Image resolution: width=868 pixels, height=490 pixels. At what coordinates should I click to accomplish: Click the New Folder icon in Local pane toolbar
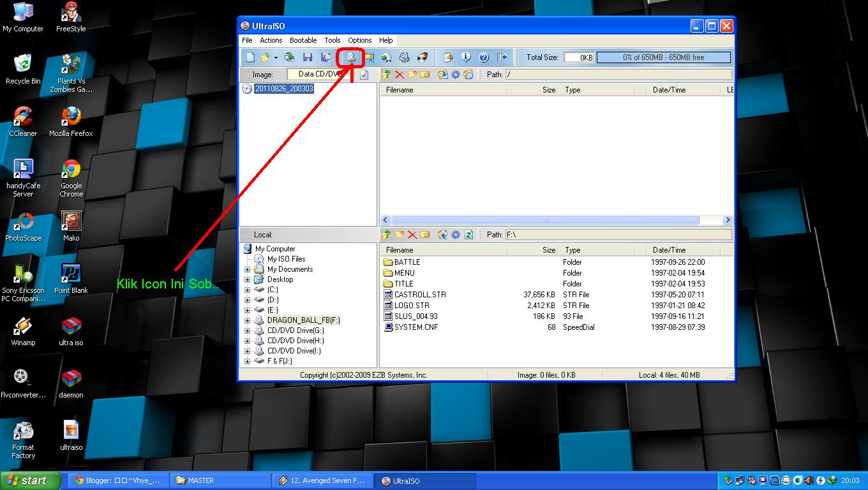pos(400,235)
